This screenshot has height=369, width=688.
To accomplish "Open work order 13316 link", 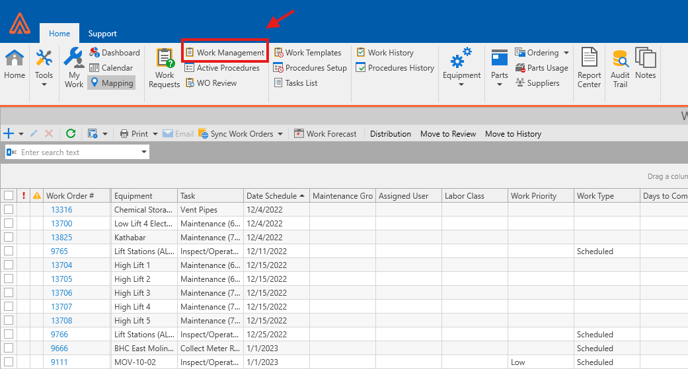I will (61, 210).
